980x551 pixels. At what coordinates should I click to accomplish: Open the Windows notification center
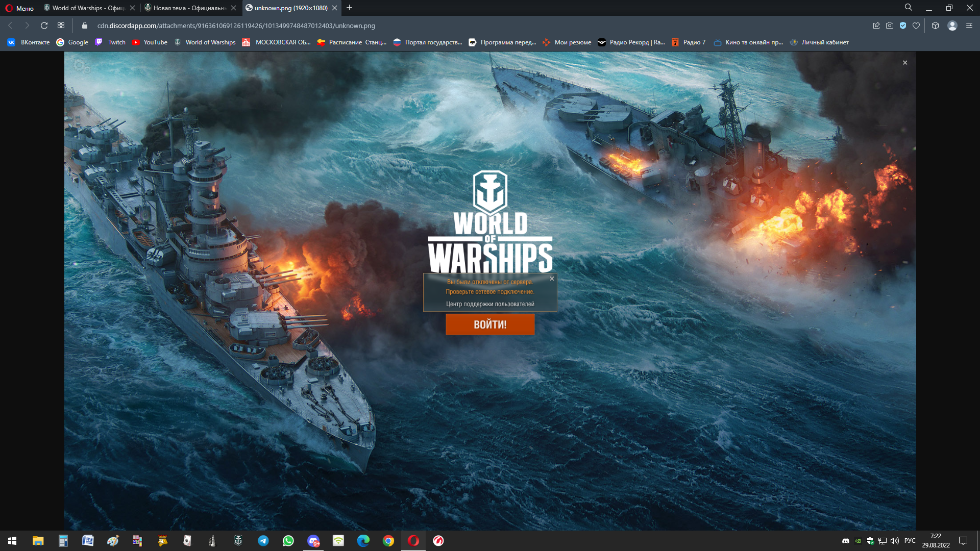pos(963,541)
